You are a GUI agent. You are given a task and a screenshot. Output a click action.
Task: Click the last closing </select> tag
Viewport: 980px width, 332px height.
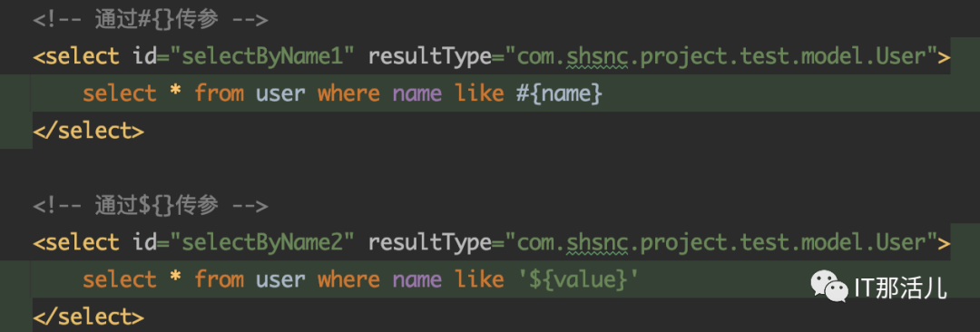coord(88,316)
